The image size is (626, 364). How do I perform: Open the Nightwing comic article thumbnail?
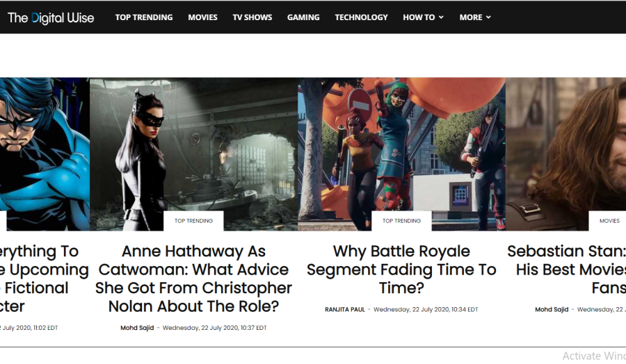click(x=45, y=154)
